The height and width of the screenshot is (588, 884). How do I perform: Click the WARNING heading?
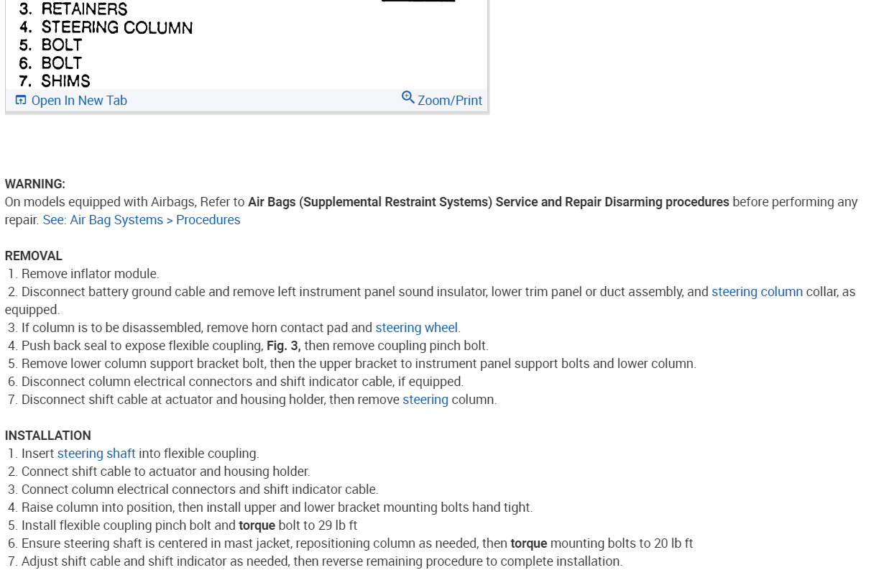pyautogui.click(x=35, y=184)
